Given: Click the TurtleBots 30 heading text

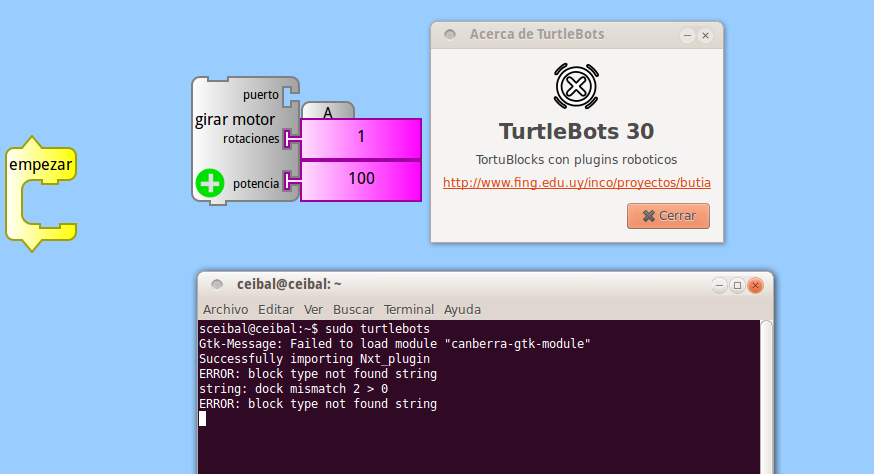Looking at the screenshot, I should click(x=576, y=132).
